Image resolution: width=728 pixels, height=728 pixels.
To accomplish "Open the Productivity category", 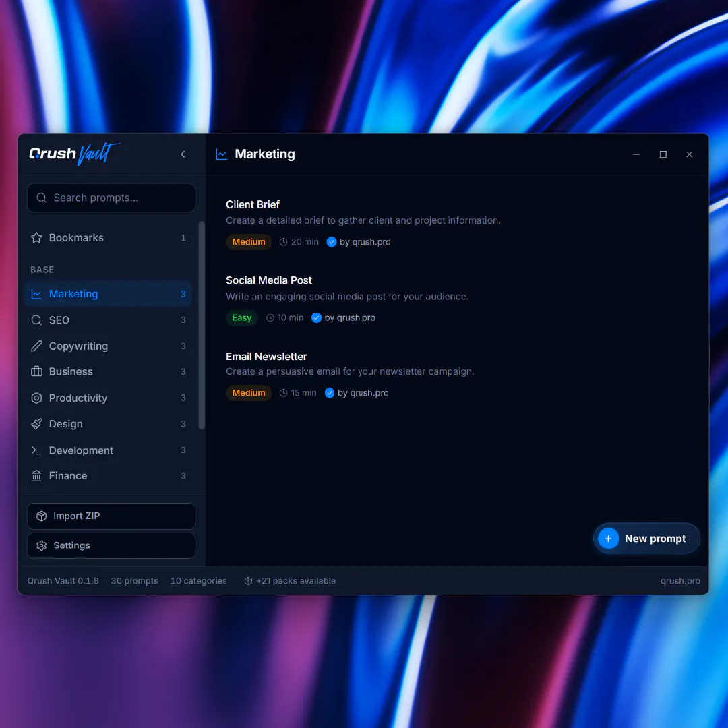I will coord(108,398).
